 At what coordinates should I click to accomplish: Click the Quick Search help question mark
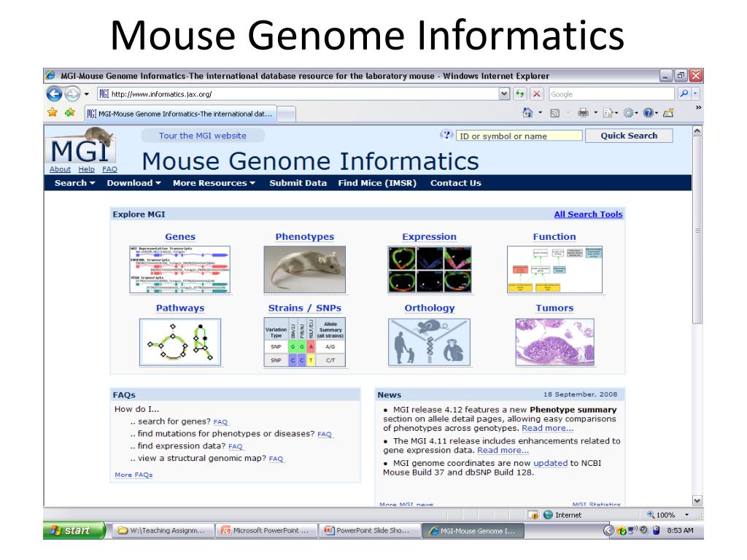[x=446, y=135]
